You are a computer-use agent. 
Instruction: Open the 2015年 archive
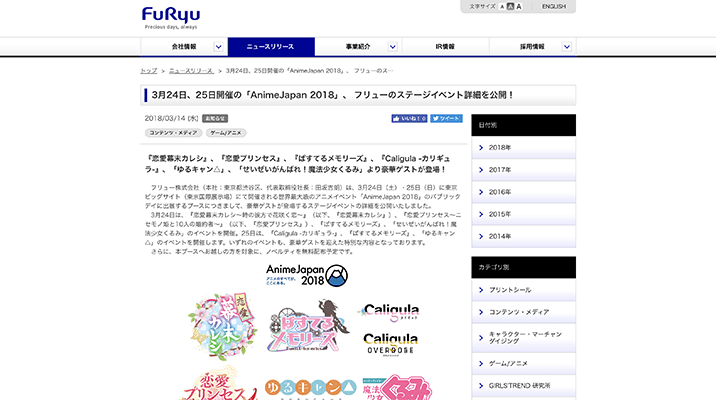523,214
